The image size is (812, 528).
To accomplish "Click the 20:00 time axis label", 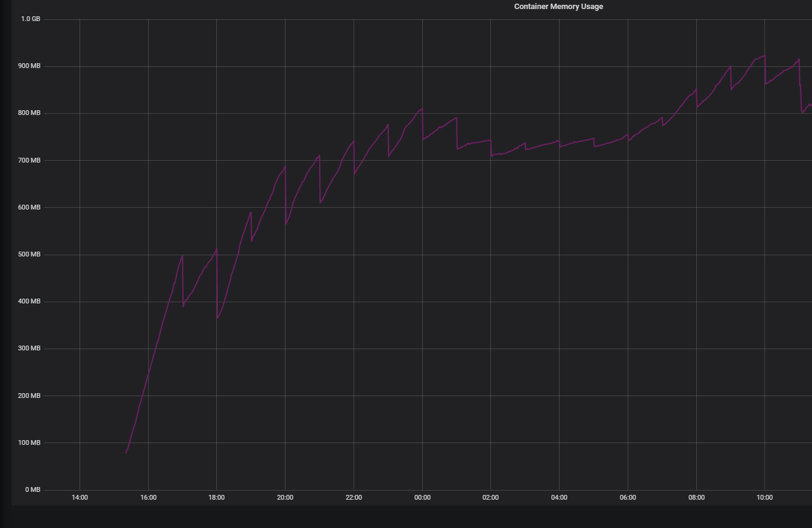I will [286, 497].
